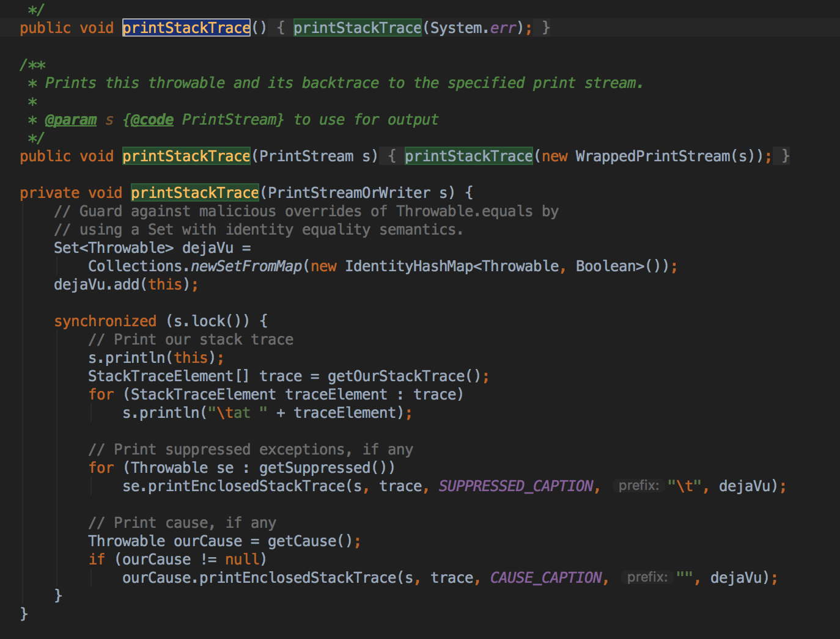The image size is (840, 639).
Task: Click se.printEnclosedStackTrace method call
Action: pyautogui.click(x=246, y=486)
